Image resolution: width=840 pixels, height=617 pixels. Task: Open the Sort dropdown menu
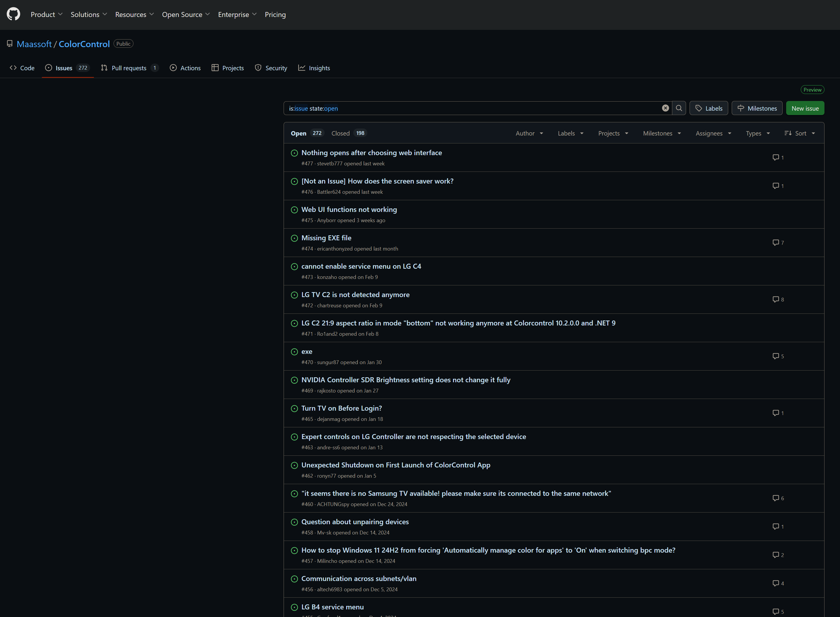(x=799, y=133)
